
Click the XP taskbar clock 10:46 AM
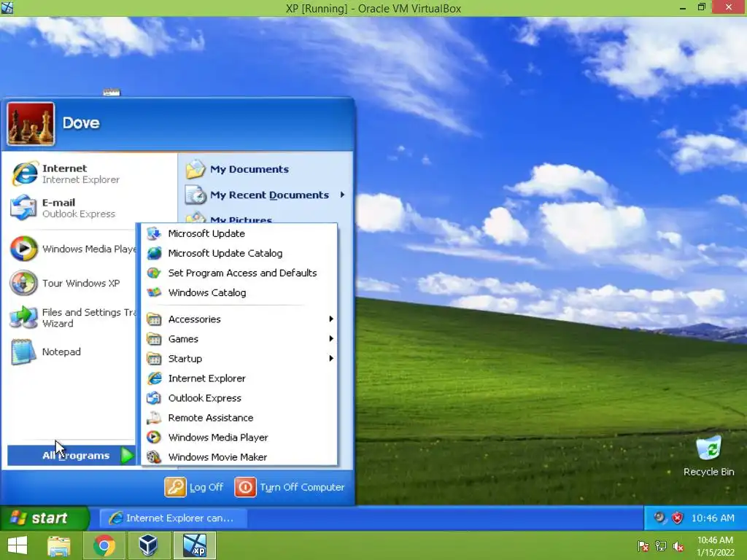713,518
